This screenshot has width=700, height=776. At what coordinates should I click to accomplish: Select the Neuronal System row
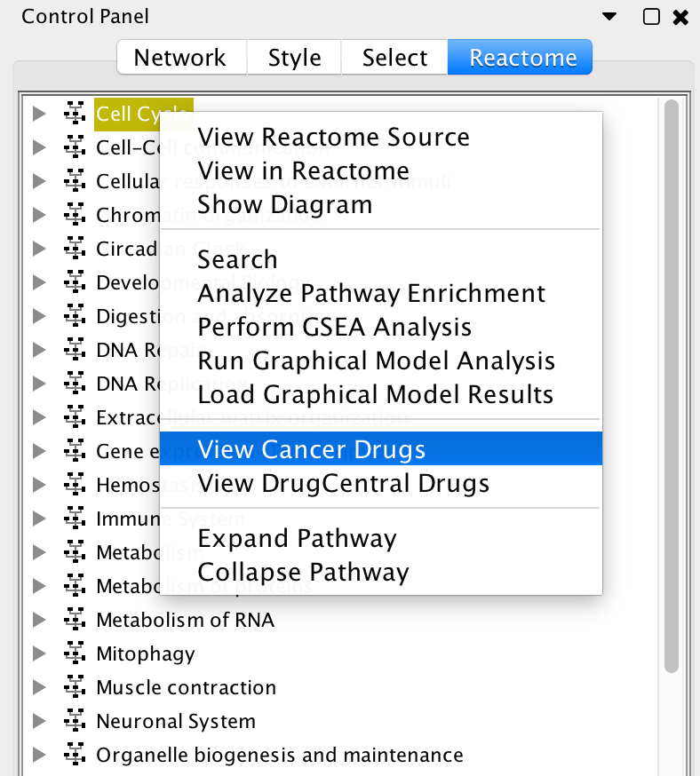[176, 721]
